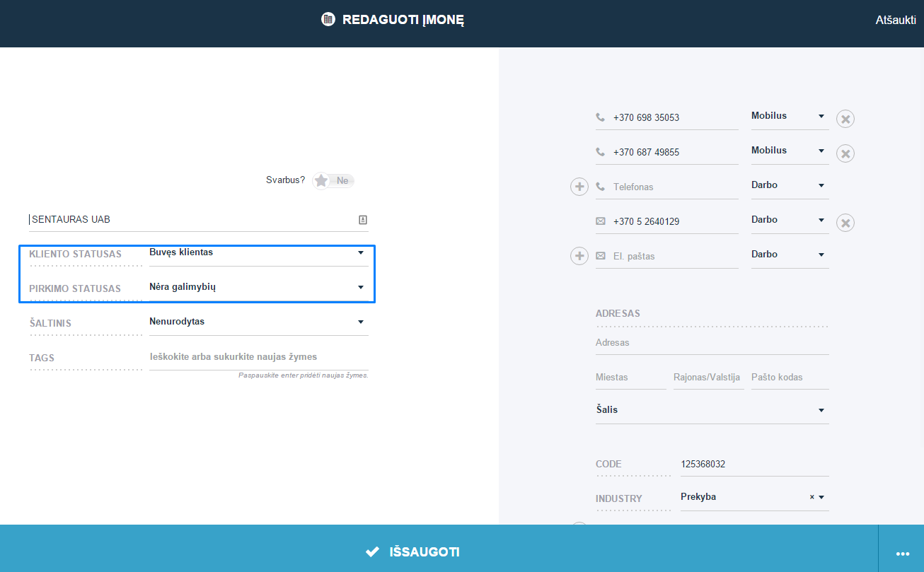
Task: Click Atšaukti to cancel editing
Action: (x=896, y=20)
